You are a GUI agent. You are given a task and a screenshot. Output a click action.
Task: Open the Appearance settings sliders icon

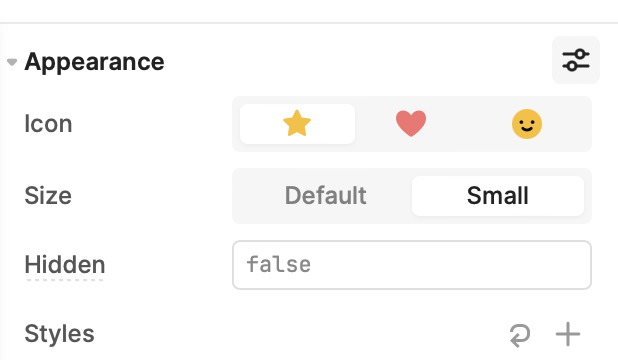pyautogui.click(x=576, y=60)
